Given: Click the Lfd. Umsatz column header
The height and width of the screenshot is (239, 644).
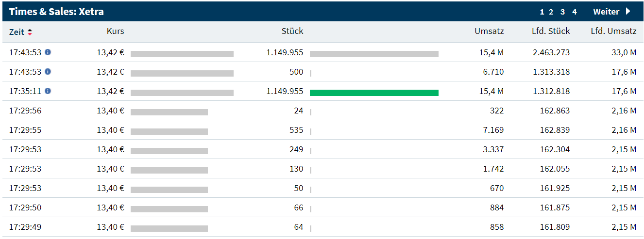Looking at the screenshot, I should (x=613, y=32).
